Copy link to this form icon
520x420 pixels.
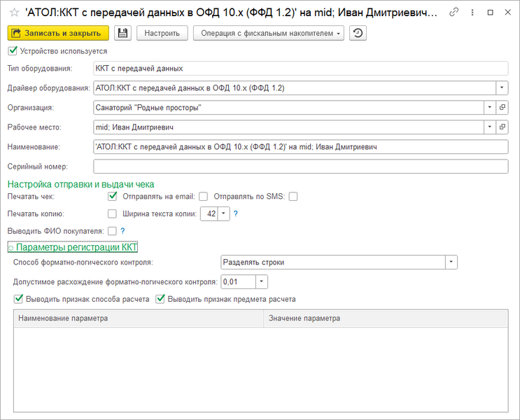point(454,13)
